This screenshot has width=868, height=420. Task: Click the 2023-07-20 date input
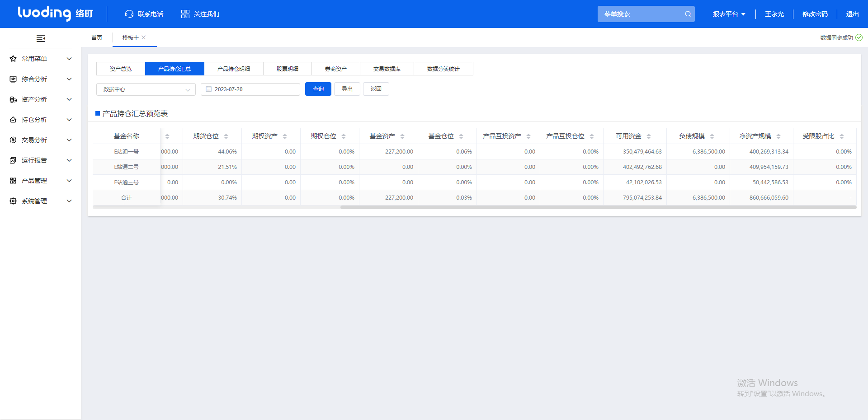pos(250,89)
